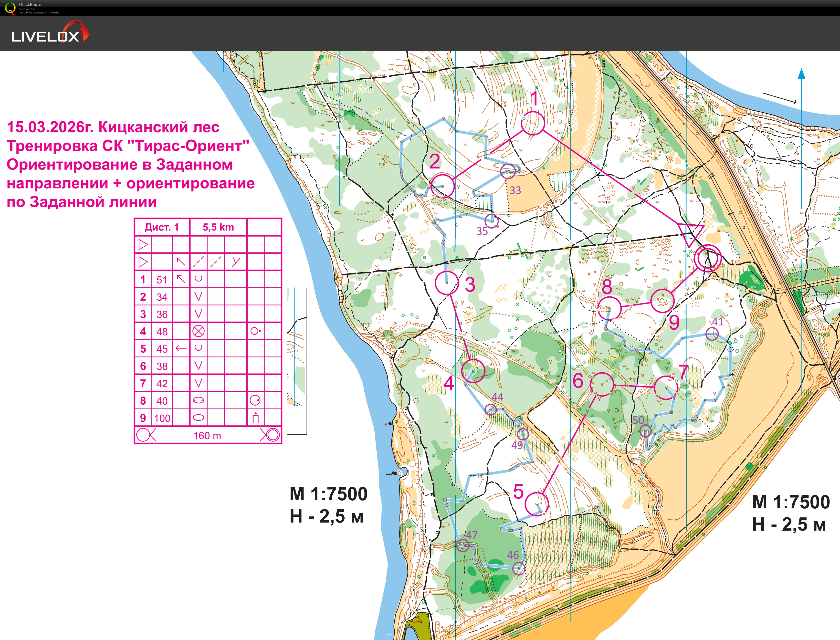The image size is (840, 640).
Task: Click row 9 code 100 in control table
Action: pos(162,418)
